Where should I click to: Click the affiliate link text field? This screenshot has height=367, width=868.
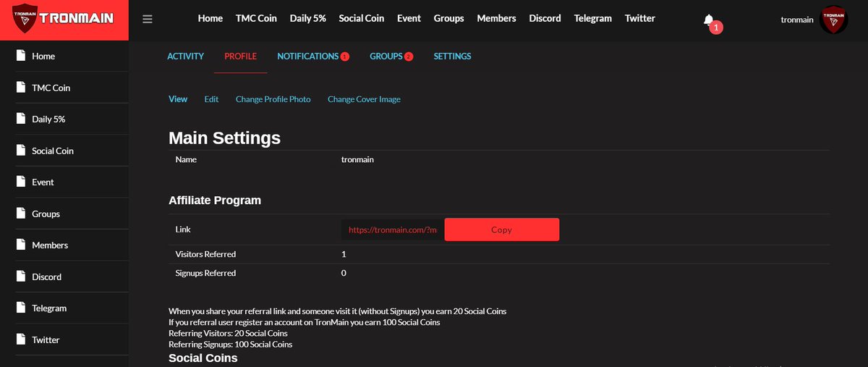pyautogui.click(x=393, y=229)
